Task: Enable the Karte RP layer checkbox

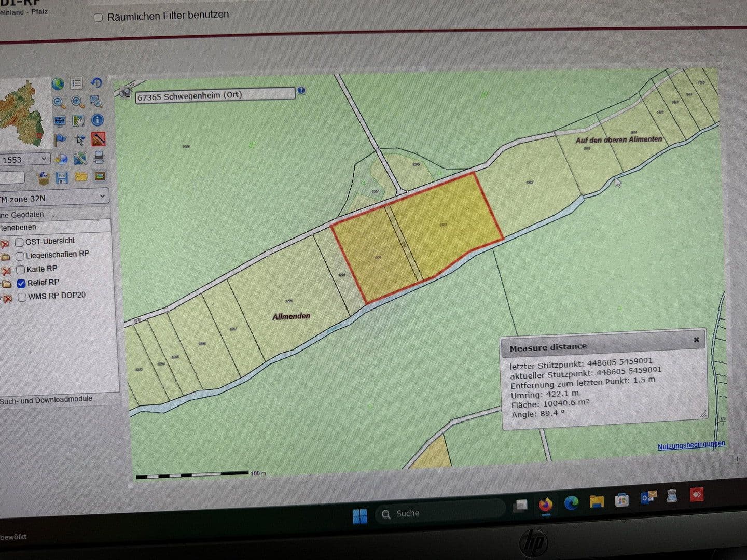Action: tap(21, 270)
